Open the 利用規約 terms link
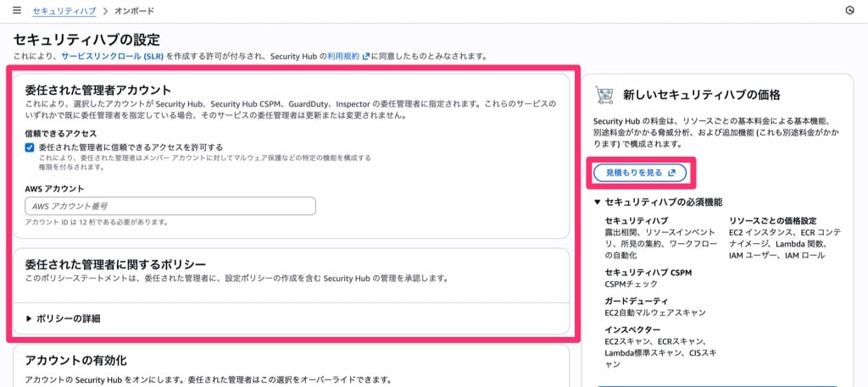The height and width of the screenshot is (387, 868). pyautogui.click(x=344, y=57)
